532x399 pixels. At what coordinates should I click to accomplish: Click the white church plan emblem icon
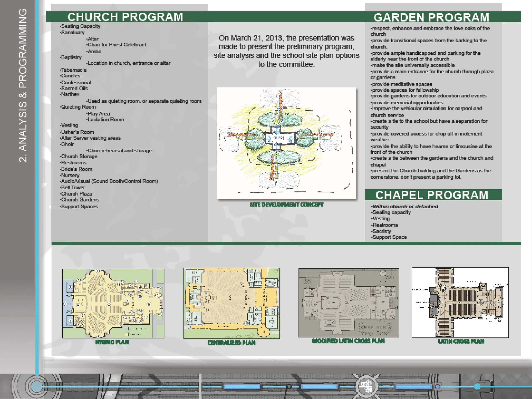[366, 386]
